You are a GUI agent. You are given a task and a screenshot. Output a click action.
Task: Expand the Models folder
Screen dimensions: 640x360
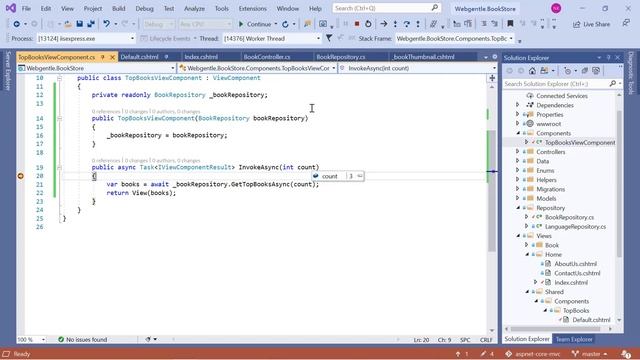[x=518, y=198]
